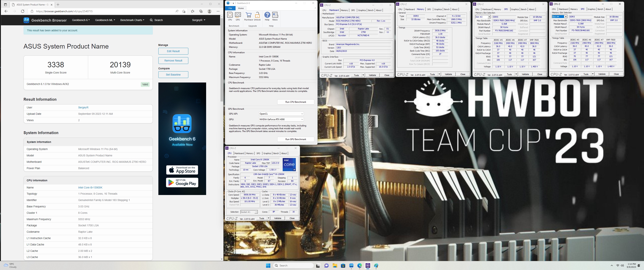Click the Remove Result button
Image resolution: width=644 pixels, height=270 pixels.
tap(173, 61)
